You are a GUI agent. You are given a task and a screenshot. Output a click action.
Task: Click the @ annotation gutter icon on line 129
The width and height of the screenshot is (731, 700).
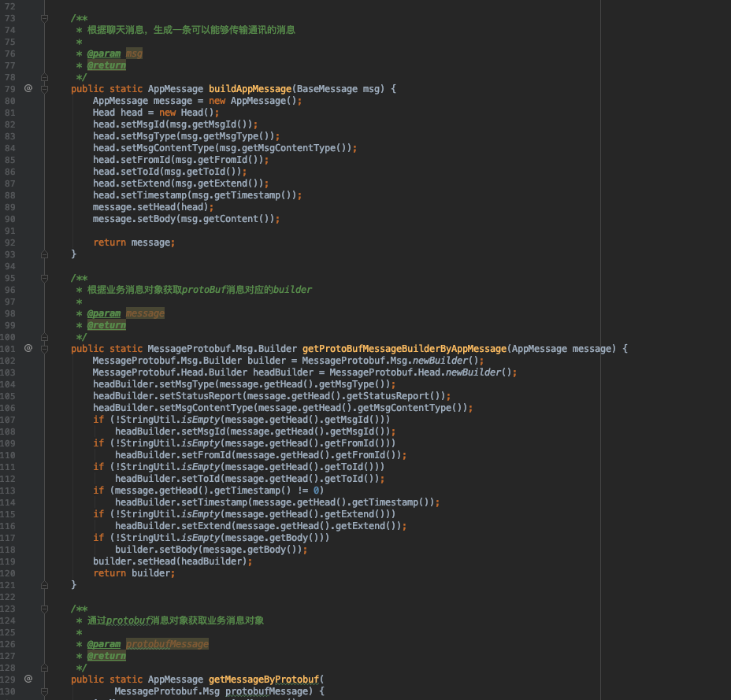pyautogui.click(x=28, y=679)
